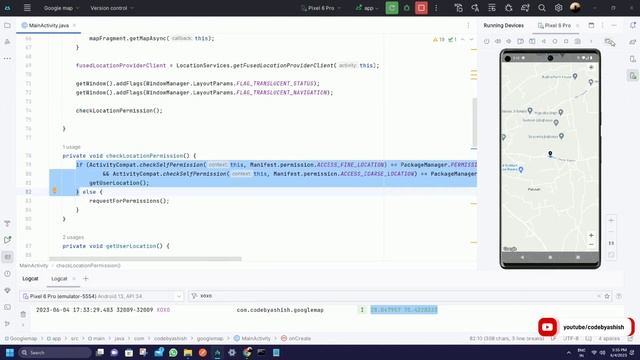
Task: Open WhatsApp from the taskbar
Action: point(173,352)
